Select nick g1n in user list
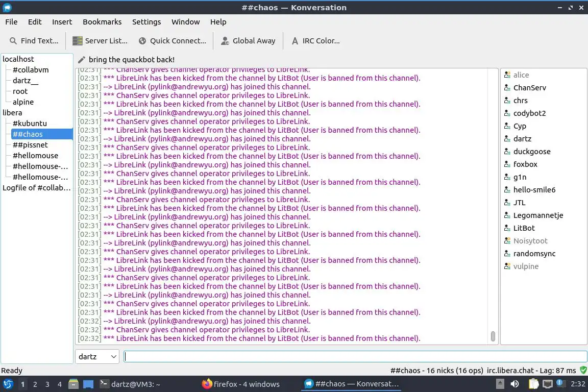 (x=520, y=177)
